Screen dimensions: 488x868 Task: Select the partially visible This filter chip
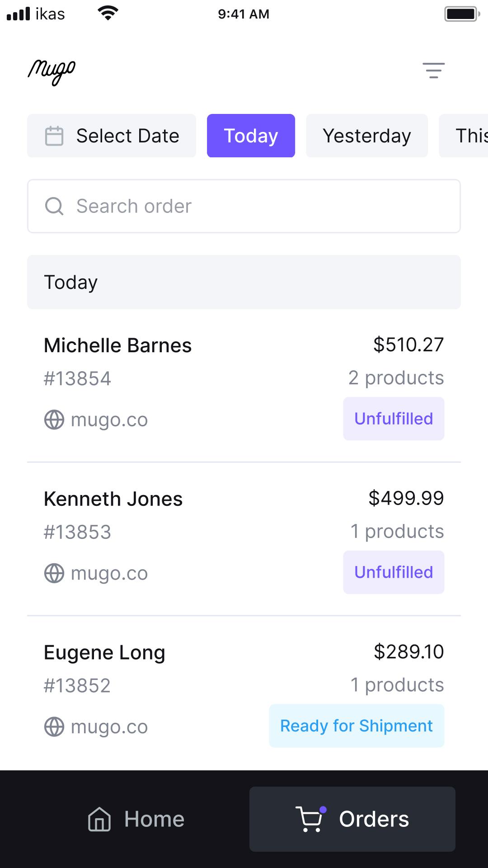click(x=464, y=136)
